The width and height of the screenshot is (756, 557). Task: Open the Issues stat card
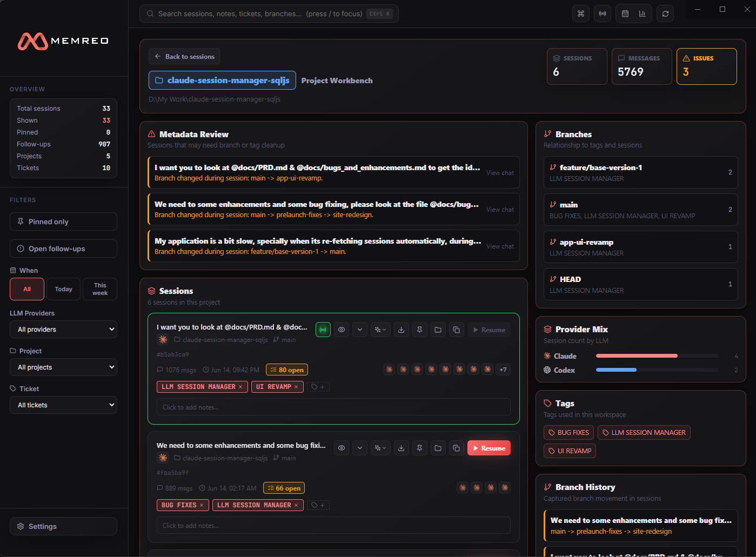click(x=707, y=66)
